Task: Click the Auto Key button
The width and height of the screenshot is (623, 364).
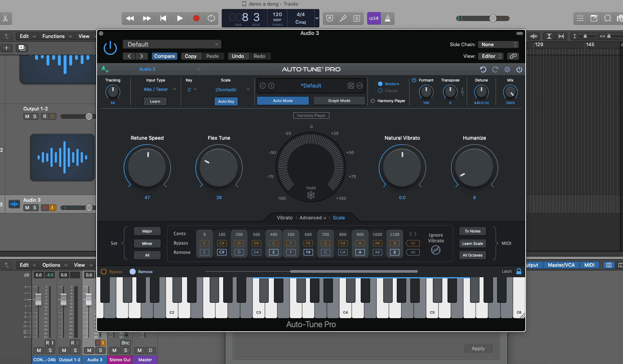Action: click(x=226, y=101)
